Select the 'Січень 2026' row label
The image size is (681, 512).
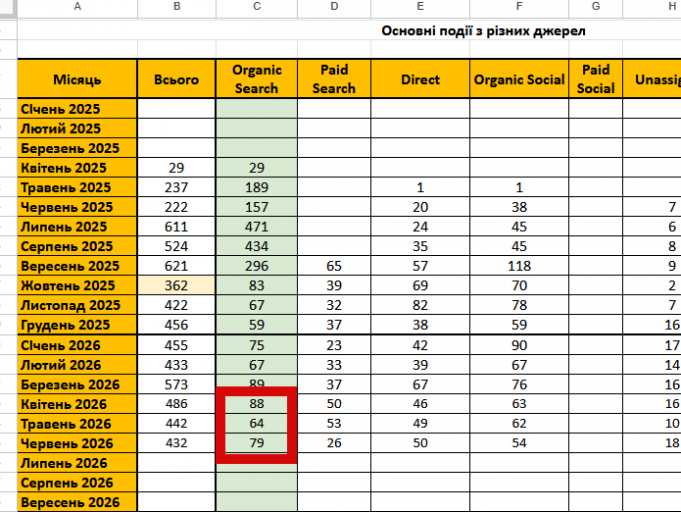[x=77, y=345]
